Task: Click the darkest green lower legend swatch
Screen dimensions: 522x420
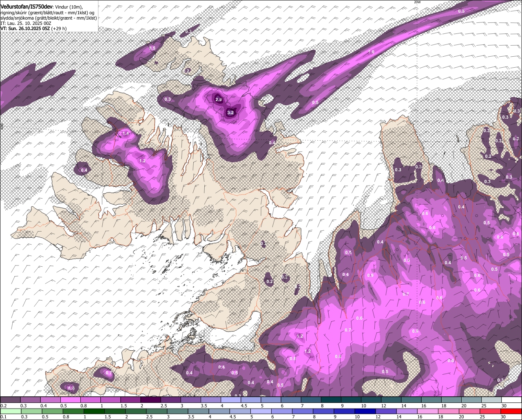Action: coord(94,411)
